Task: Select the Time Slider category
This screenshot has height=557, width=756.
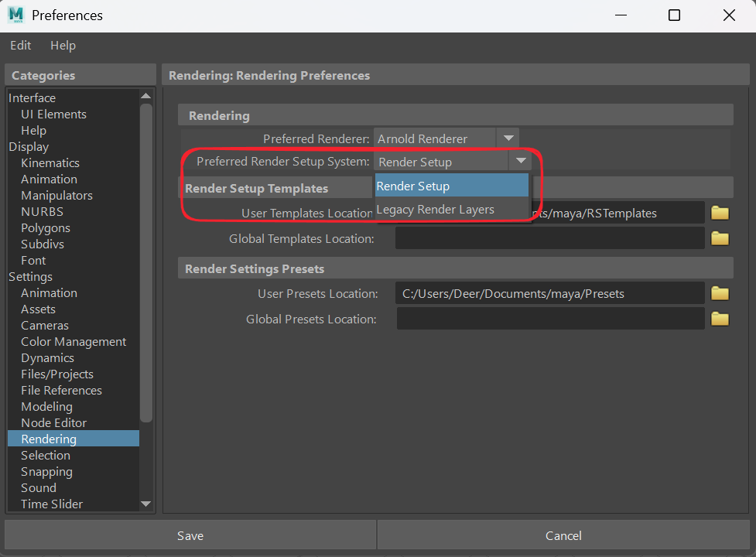Action: coord(52,504)
